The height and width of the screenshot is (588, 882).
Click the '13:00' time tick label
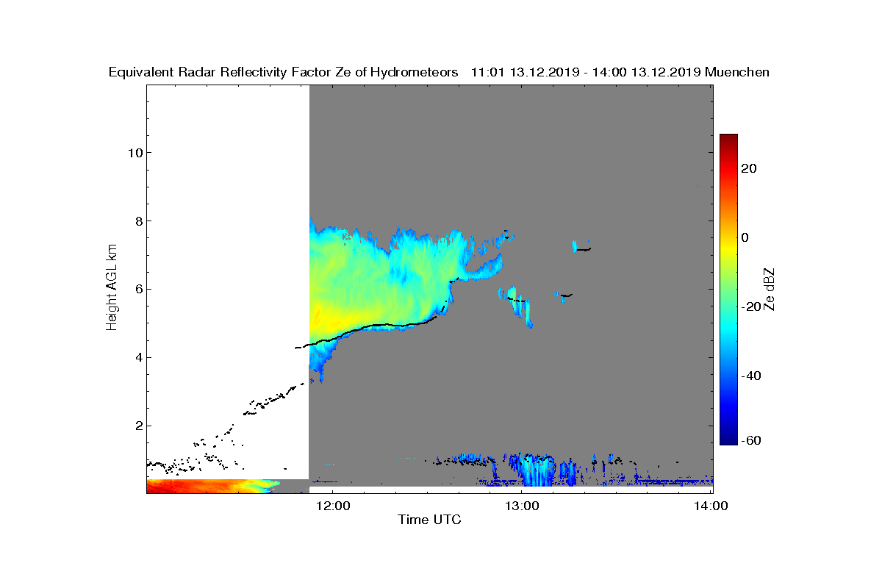(522, 506)
